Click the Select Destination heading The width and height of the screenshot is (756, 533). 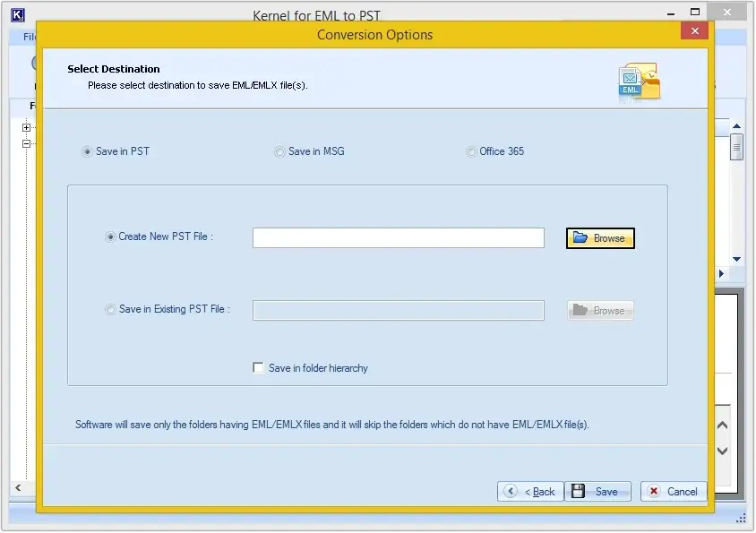(x=113, y=69)
